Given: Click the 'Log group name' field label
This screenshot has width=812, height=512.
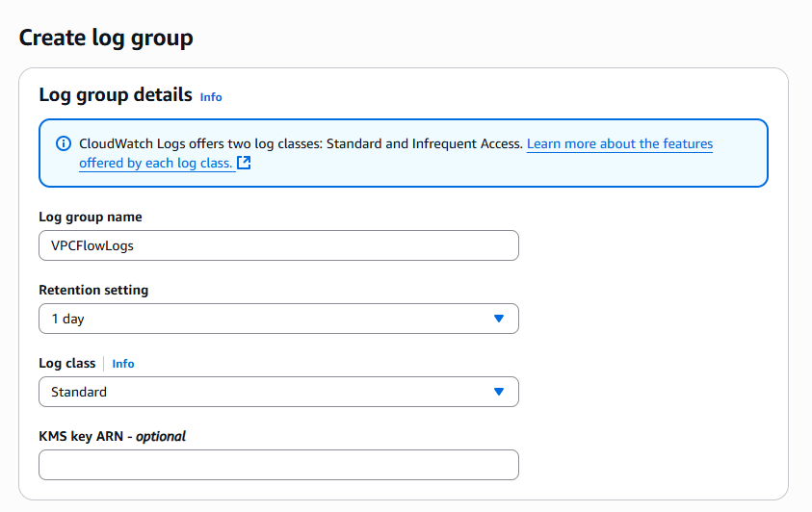Looking at the screenshot, I should (90, 217).
